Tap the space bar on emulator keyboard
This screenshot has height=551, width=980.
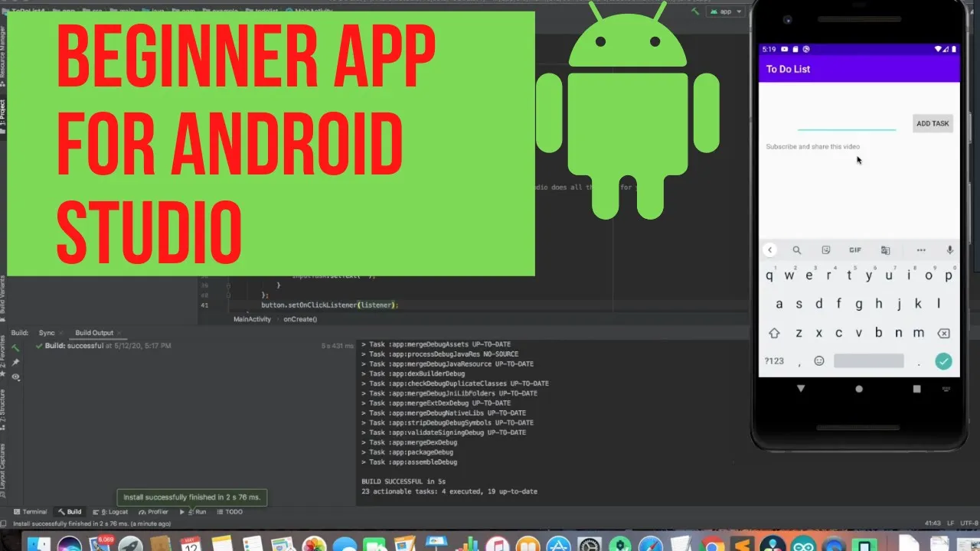click(x=869, y=361)
